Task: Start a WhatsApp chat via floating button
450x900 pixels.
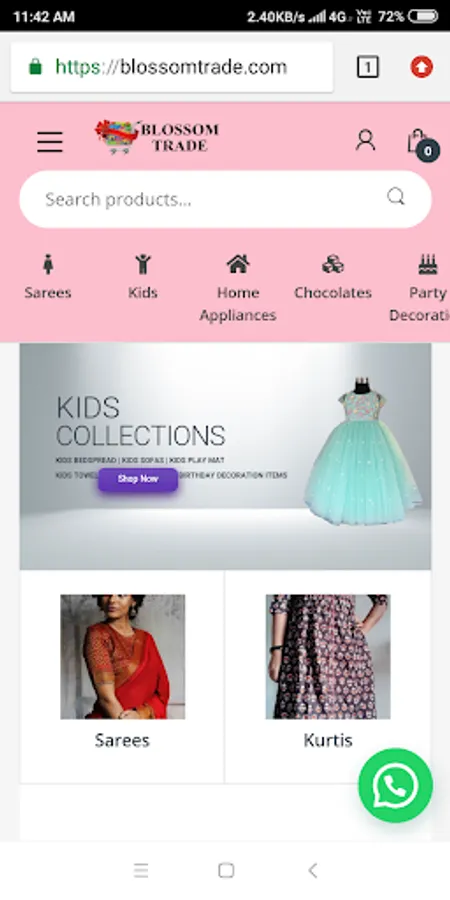Action: click(x=395, y=785)
